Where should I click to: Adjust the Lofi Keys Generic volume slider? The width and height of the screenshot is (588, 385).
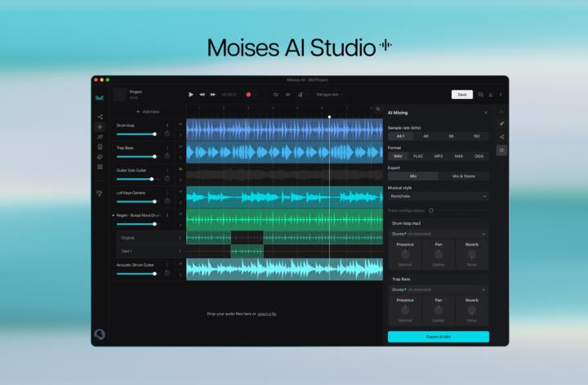(136, 202)
